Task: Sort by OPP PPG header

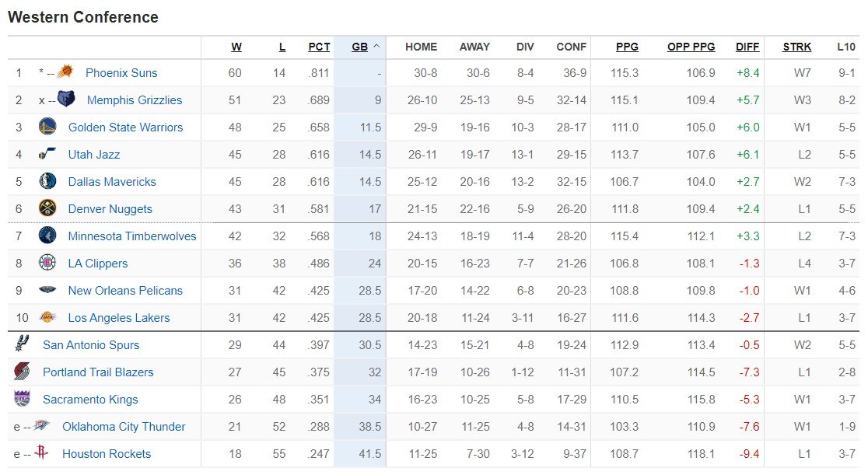Action: [691, 47]
